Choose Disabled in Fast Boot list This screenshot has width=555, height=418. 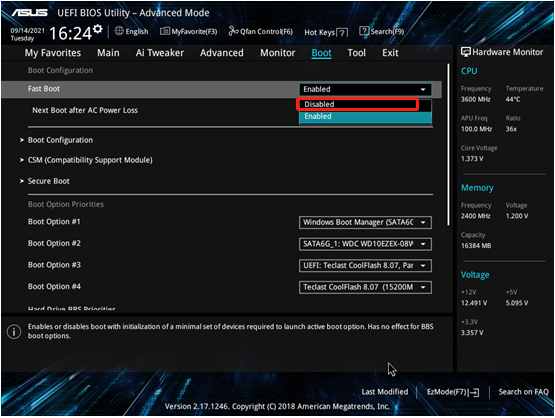pyautogui.click(x=365, y=104)
